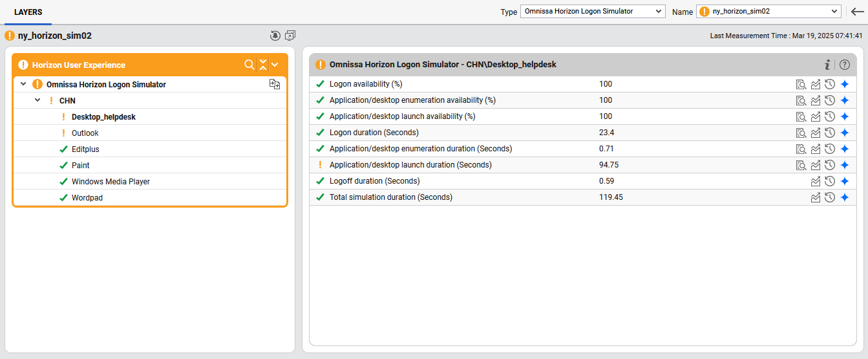This screenshot has width=868, height=359.
Task: Open the graph for Total simulation duration (Seconds)
Action: coord(816,197)
